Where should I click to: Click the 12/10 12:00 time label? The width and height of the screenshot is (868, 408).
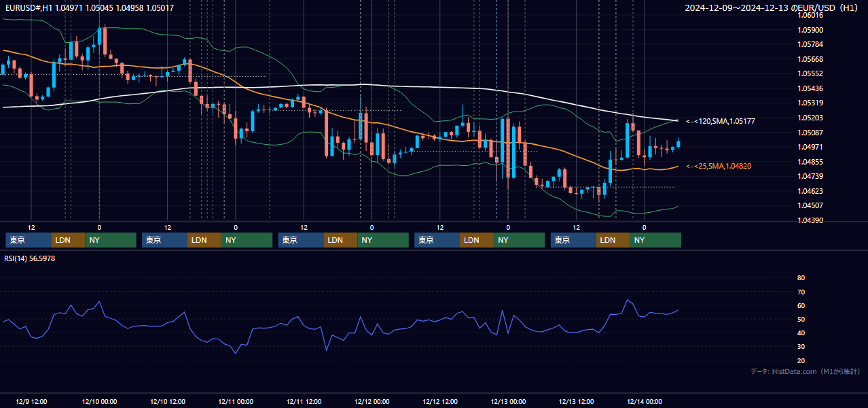pos(167,401)
